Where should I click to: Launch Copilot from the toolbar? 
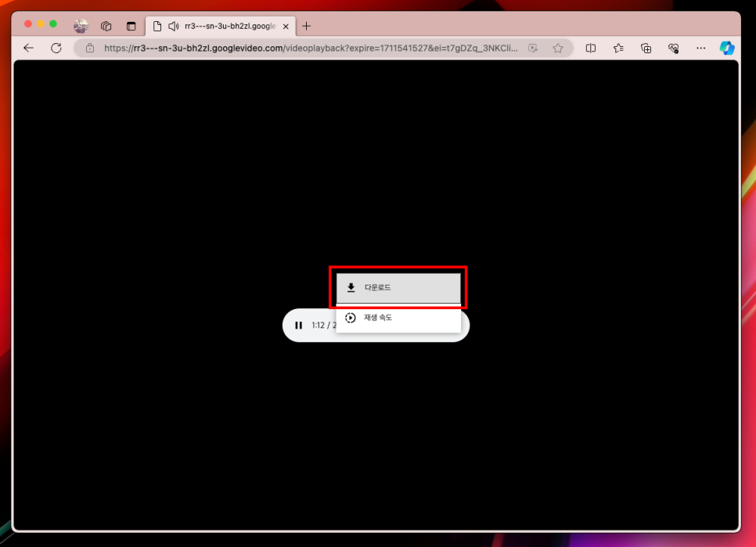[x=727, y=49]
